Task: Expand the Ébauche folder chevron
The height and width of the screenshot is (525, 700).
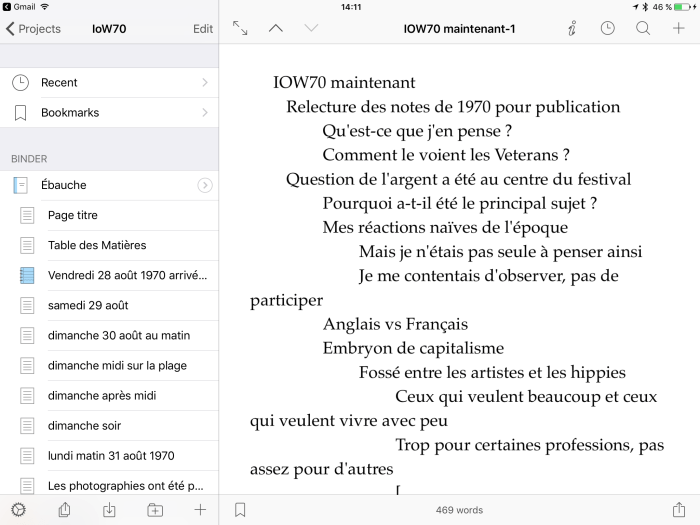Action: click(205, 185)
